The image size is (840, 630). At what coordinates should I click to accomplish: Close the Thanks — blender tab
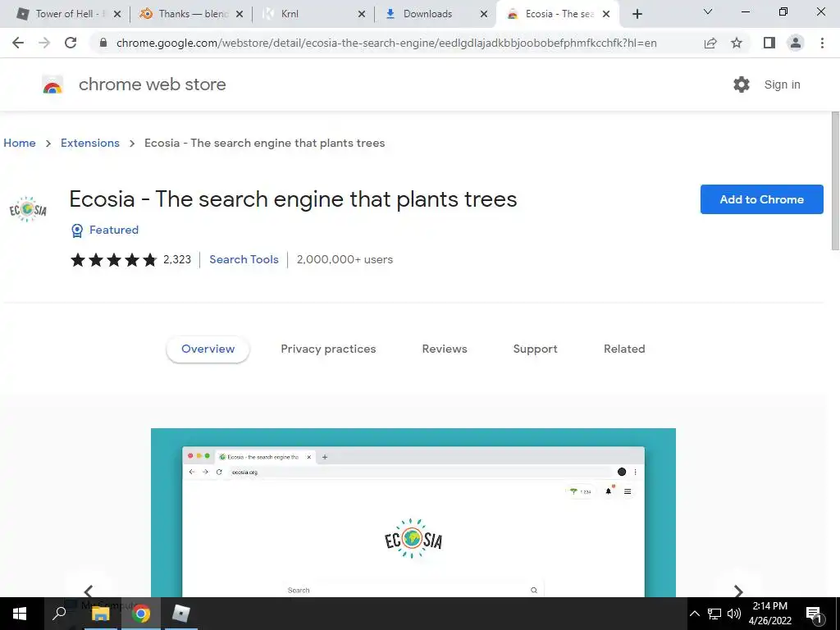pos(240,14)
